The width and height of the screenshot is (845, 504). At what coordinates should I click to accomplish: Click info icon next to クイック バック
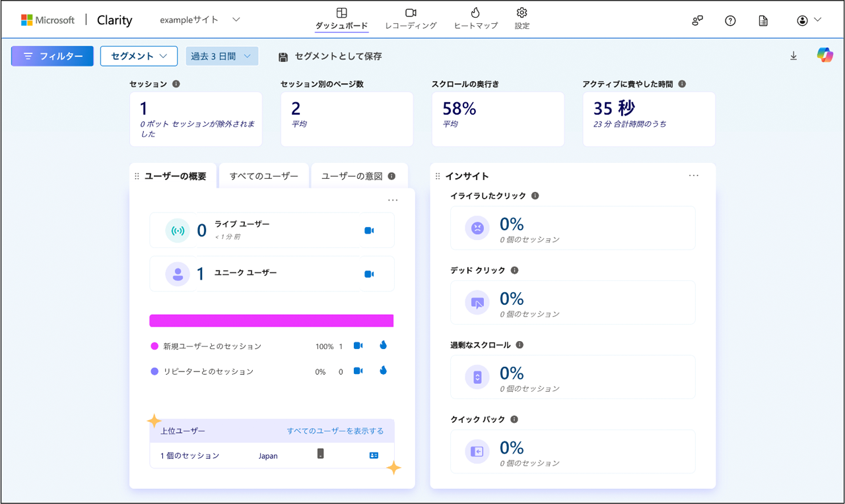pos(514,420)
